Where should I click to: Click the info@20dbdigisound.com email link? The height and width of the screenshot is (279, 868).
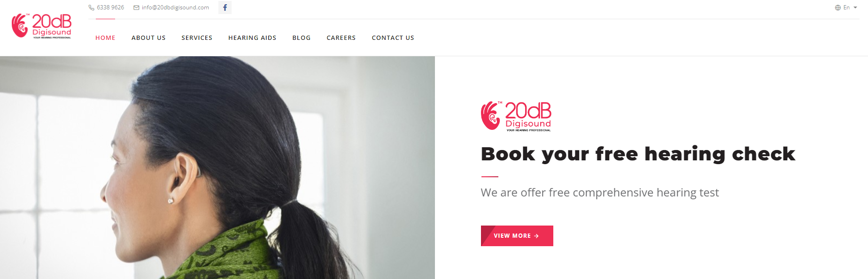175,8
